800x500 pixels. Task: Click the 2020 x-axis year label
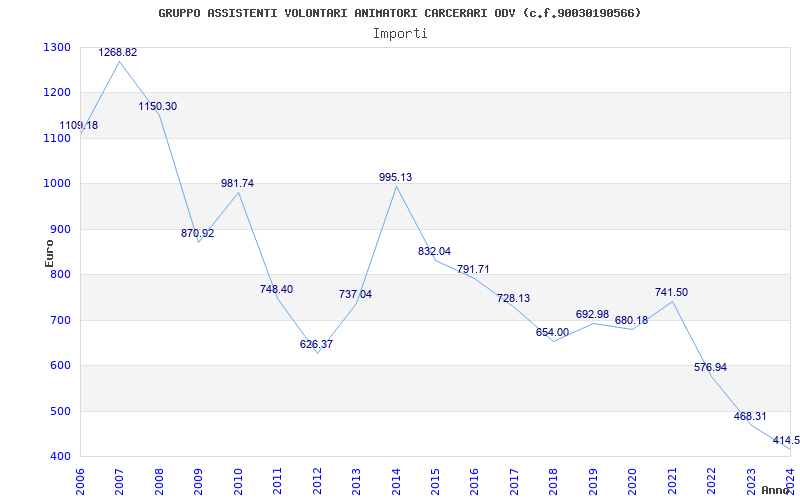633,480
